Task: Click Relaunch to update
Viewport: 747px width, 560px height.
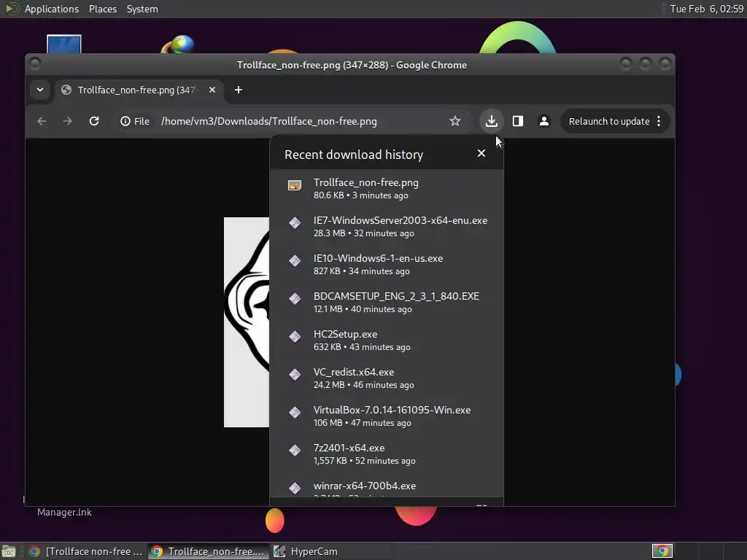Action: pyautogui.click(x=609, y=122)
